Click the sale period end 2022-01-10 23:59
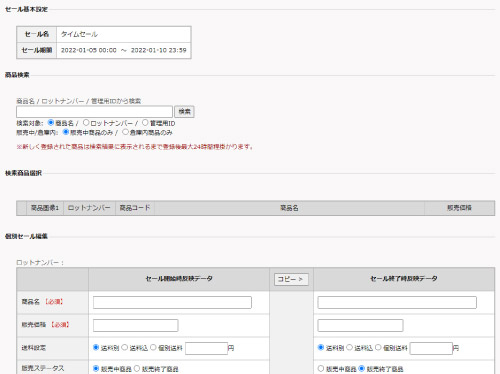This screenshot has width=500, height=374. (x=159, y=50)
